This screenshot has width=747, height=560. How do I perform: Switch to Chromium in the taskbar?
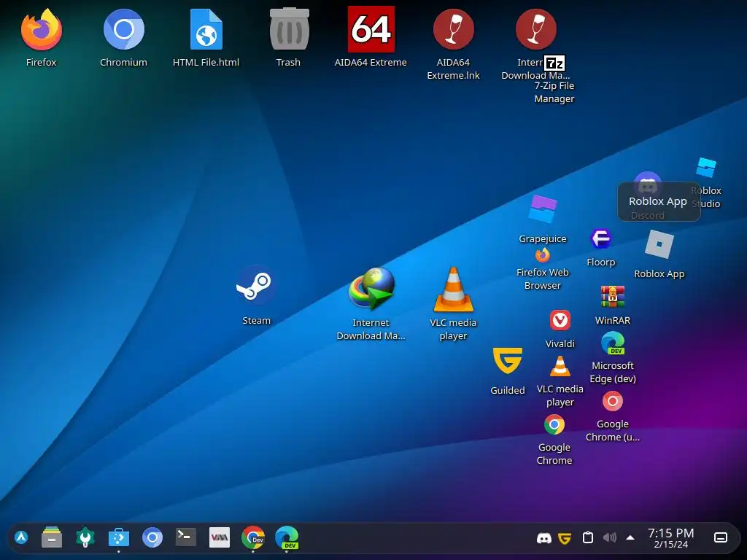pyautogui.click(x=152, y=537)
